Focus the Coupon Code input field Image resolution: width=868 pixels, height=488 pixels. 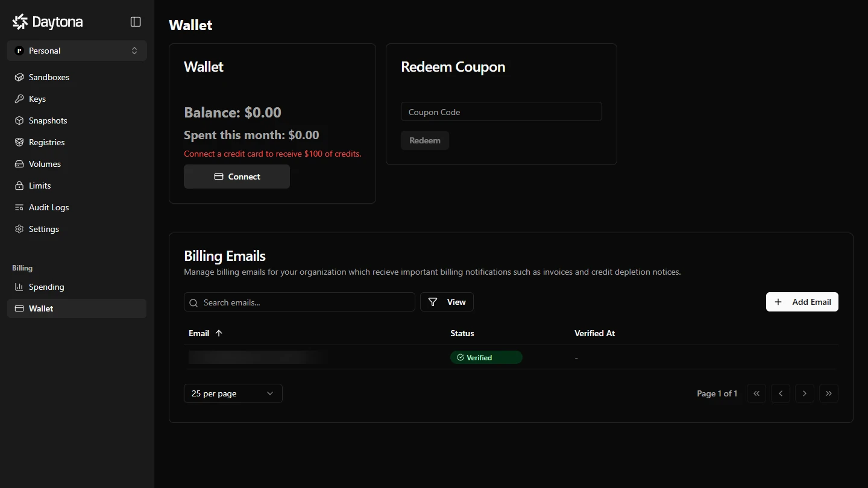pyautogui.click(x=501, y=111)
